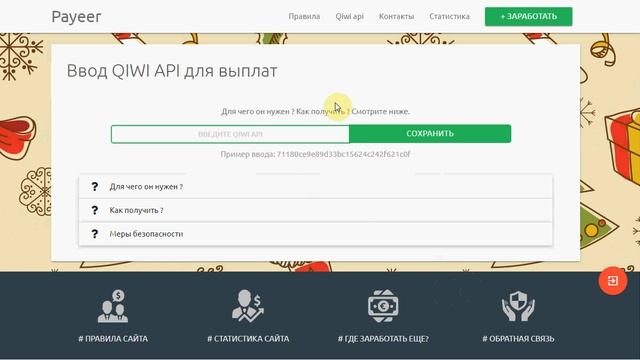
Task: Click the people with dollar icon
Action: click(113, 306)
